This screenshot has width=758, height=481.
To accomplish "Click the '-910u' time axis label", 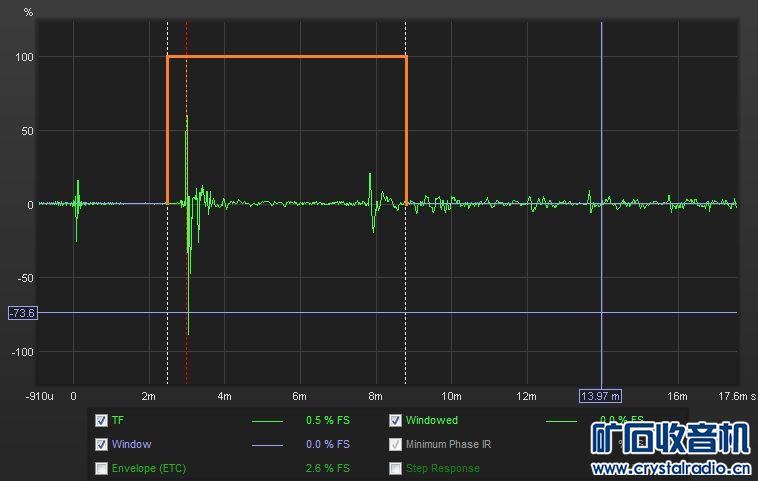I will point(40,396).
